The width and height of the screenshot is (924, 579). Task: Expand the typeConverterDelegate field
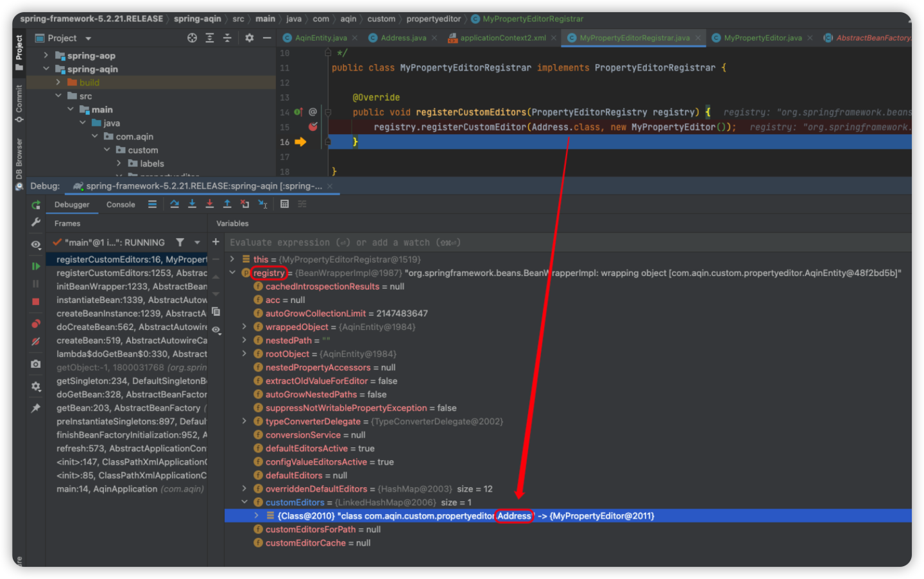point(244,421)
